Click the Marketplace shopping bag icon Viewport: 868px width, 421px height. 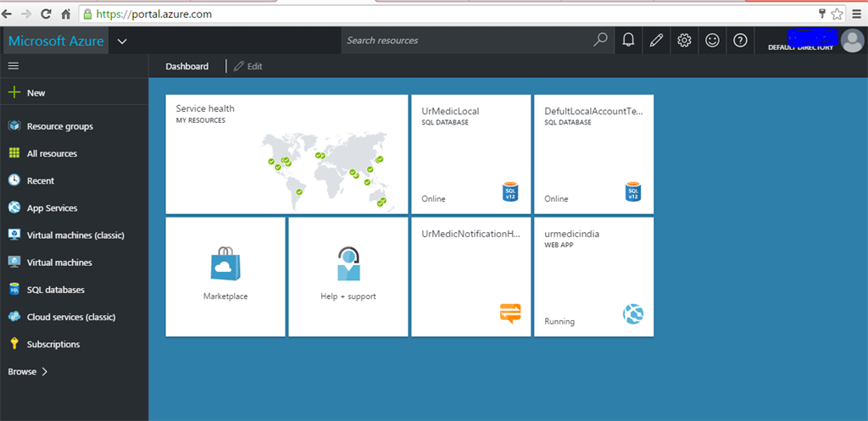pyautogui.click(x=225, y=265)
